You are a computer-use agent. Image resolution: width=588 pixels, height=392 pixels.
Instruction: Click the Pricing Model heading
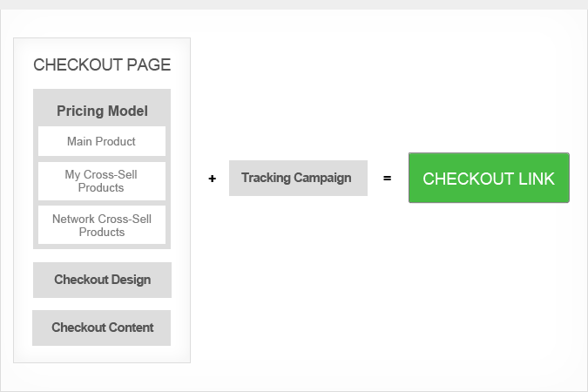pos(102,111)
